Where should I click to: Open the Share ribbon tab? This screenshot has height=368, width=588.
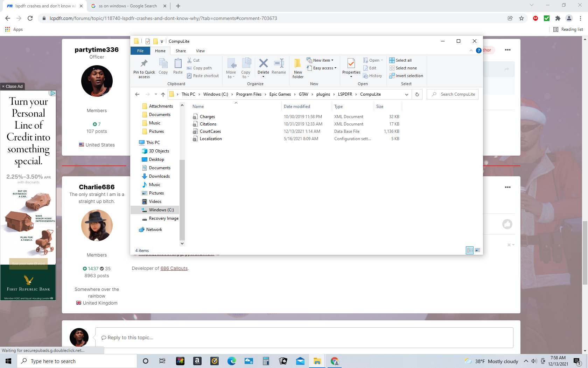(181, 51)
